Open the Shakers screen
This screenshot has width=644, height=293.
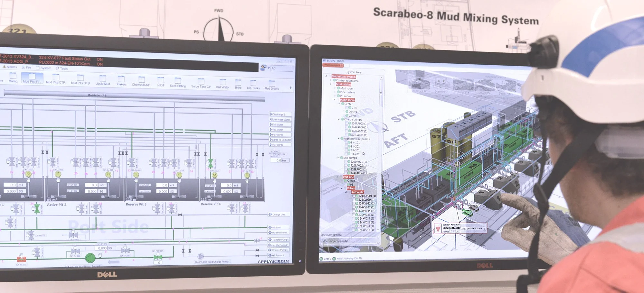[x=121, y=81]
